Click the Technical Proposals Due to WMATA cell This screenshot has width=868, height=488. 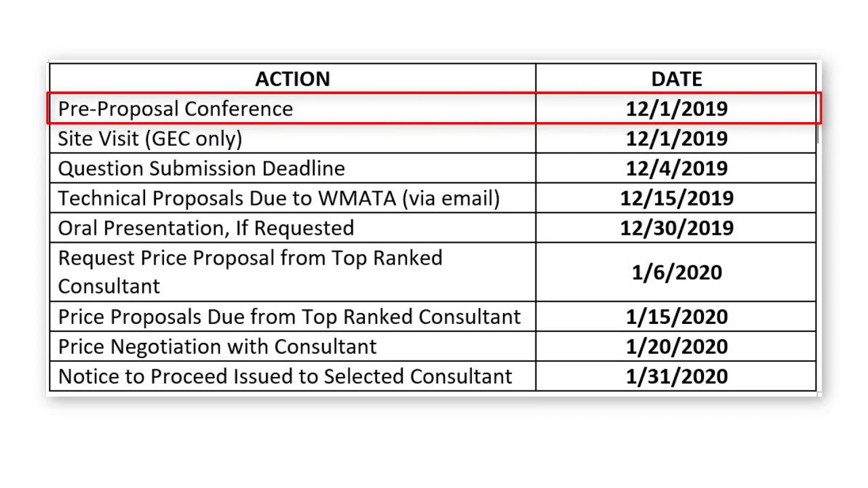(x=292, y=198)
